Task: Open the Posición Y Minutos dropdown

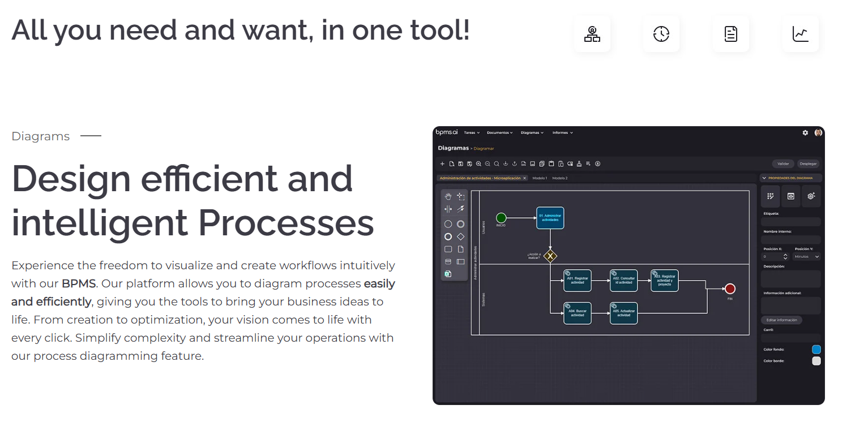Action: click(807, 257)
